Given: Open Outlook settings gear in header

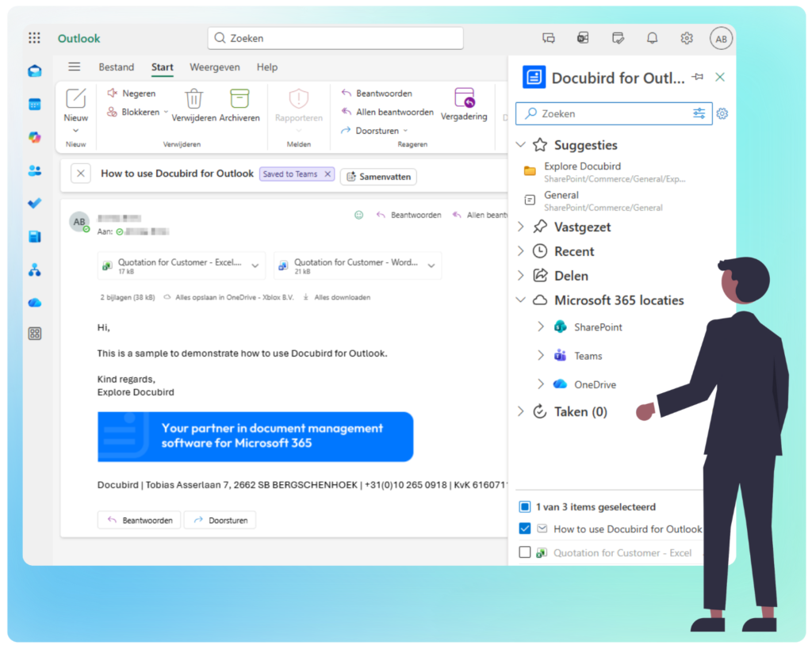Looking at the screenshot, I should tap(687, 38).
